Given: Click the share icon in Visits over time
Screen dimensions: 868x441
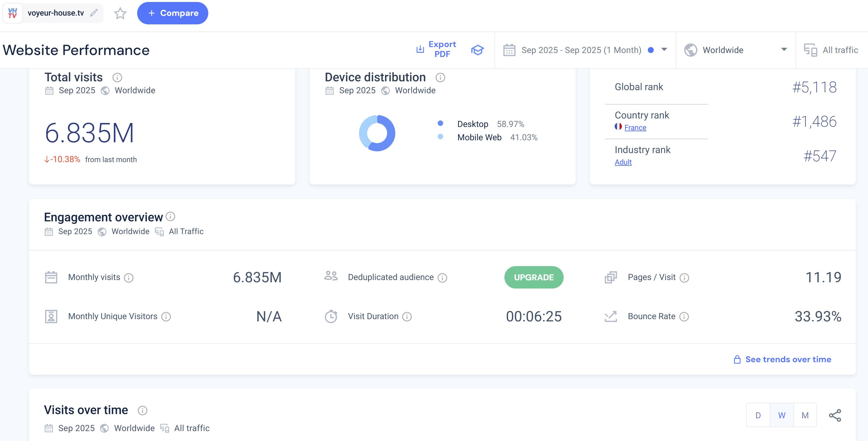Looking at the screenshot, I should tap(835, 415).
